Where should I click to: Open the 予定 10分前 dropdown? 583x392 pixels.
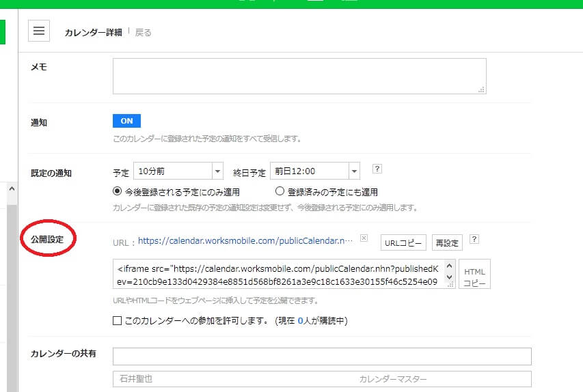point(178,171)
